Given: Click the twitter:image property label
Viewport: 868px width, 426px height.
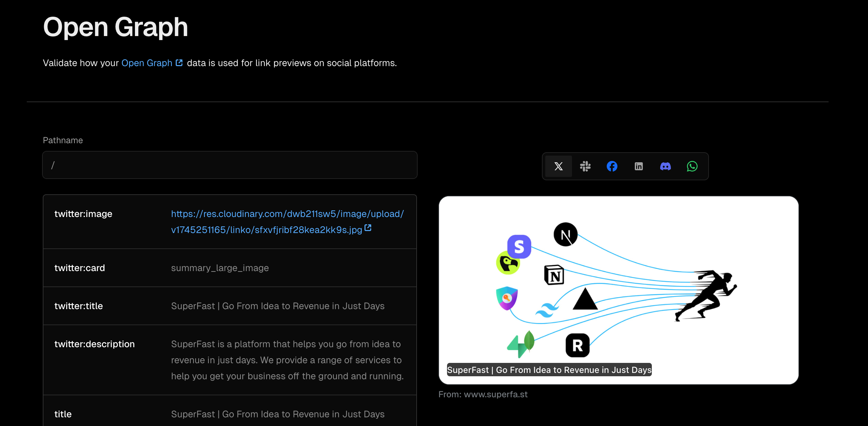Looking at the screenshot, I should click(x=83, y=214).
